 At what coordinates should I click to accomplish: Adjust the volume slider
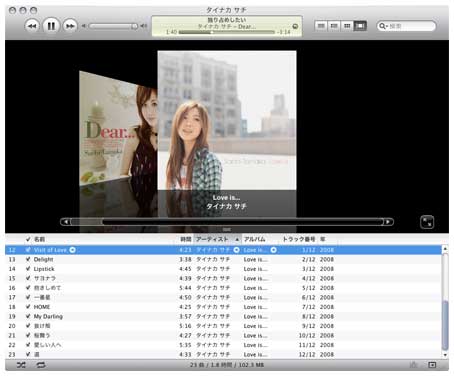pyautogui.click(x=113, y=26)
